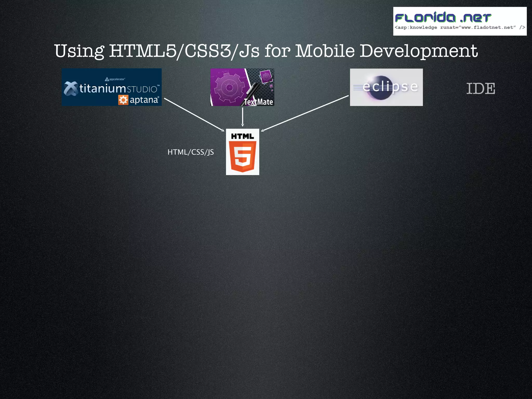The width and height of the screenshot is (532, 399).
Task: Click the HTML5 shield logo
Action: pyautogui.click(x=243, y=152)
